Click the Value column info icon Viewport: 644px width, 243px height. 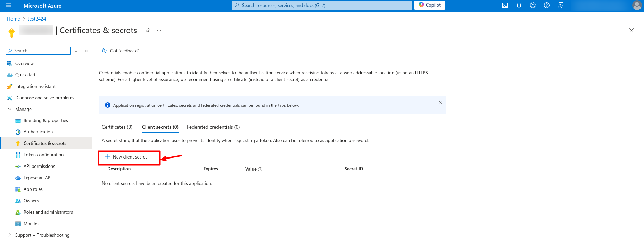(x=260, y=169)
